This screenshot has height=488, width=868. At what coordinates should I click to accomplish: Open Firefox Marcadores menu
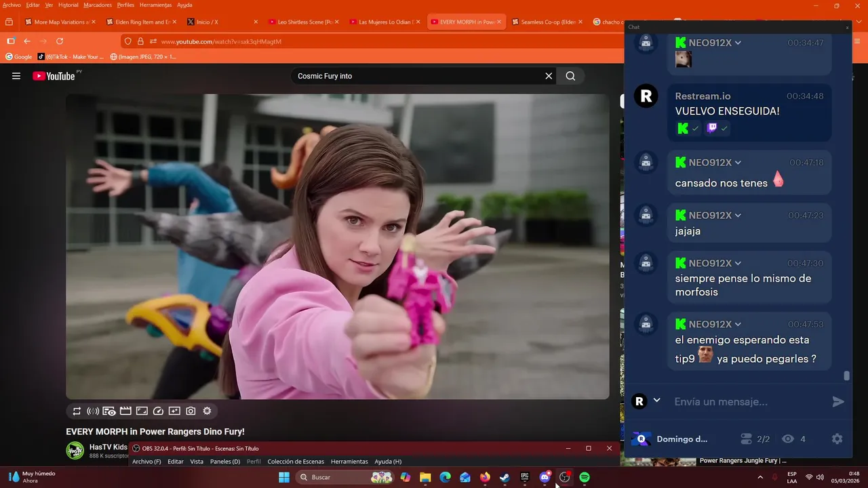coord(98,5)
